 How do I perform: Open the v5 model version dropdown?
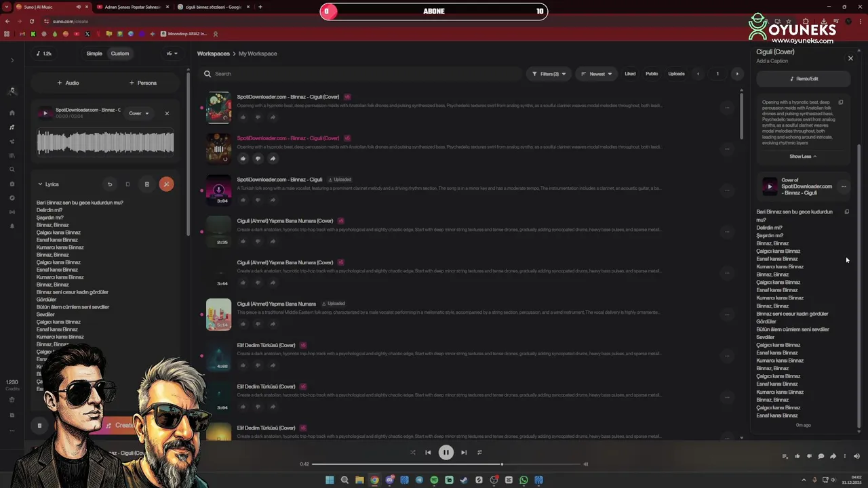[172, 54]
